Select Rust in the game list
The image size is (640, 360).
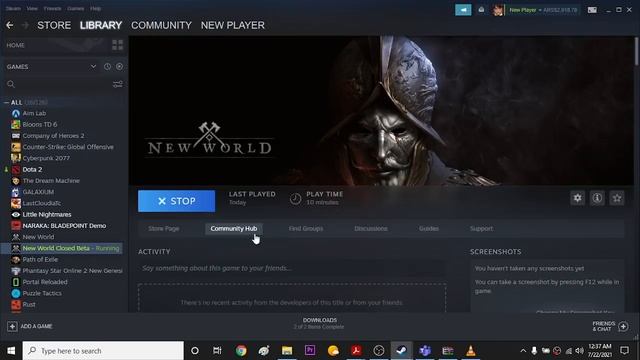pyautogui.click(x=29, y=304)
